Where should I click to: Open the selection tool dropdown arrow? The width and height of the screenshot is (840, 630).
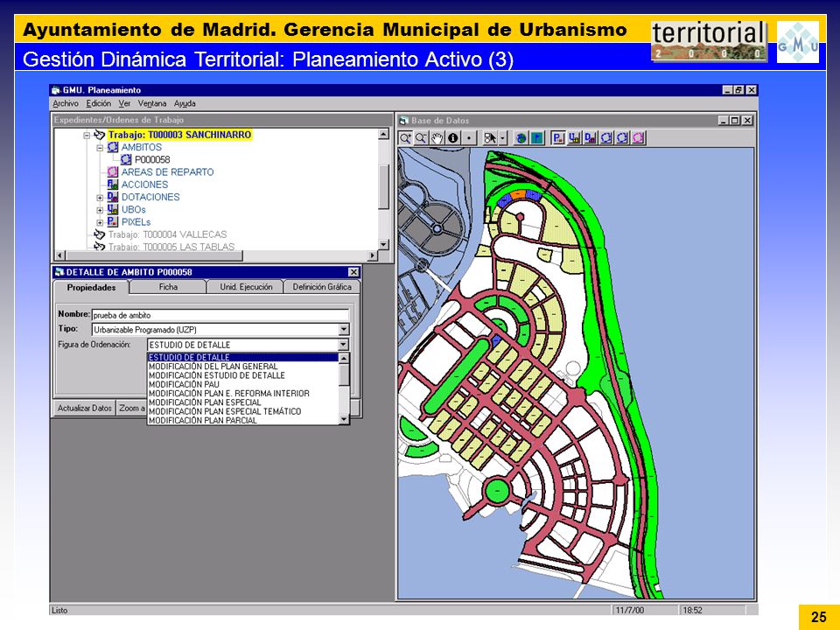point(502,138)
